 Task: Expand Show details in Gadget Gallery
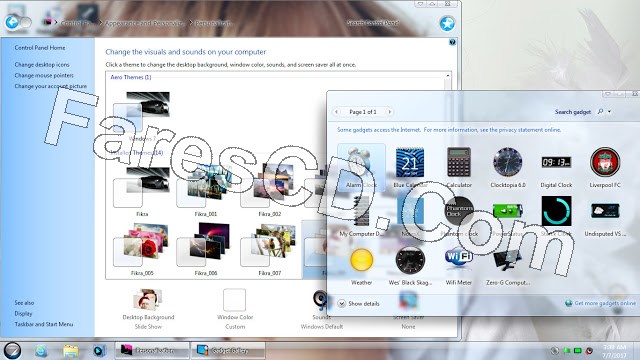pos(358,304)
